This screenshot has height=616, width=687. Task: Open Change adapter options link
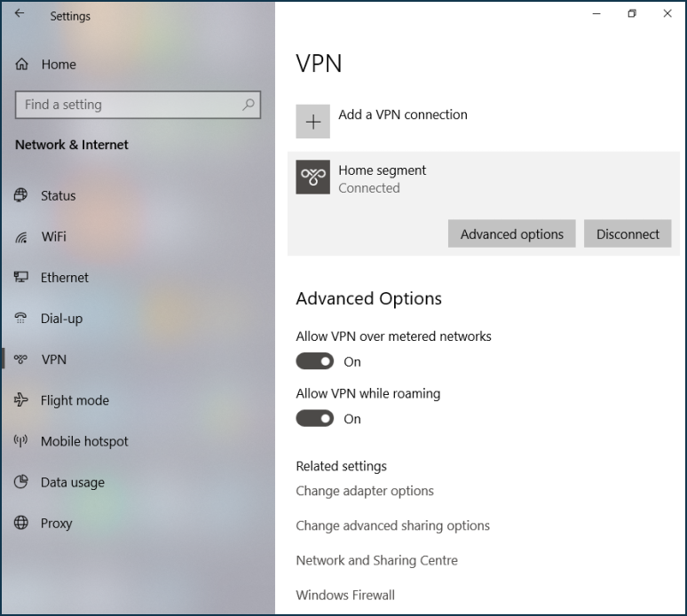(x=365, y=491)
